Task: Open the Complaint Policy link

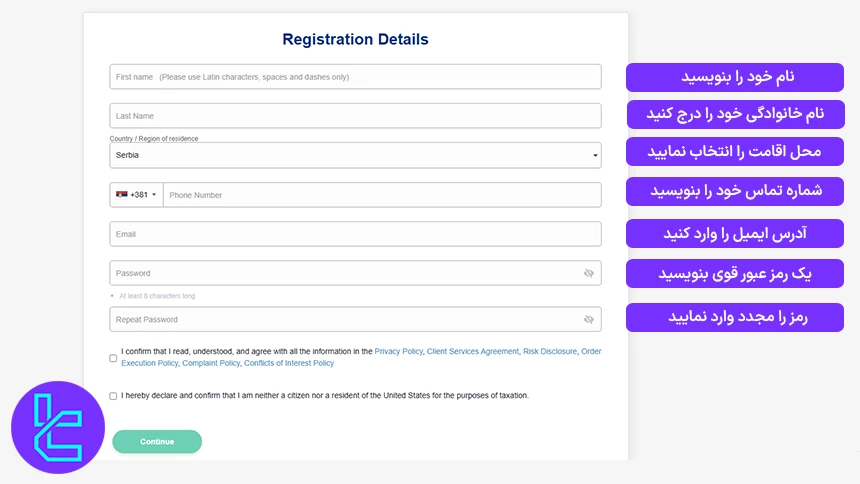Action: click(211, 363)
